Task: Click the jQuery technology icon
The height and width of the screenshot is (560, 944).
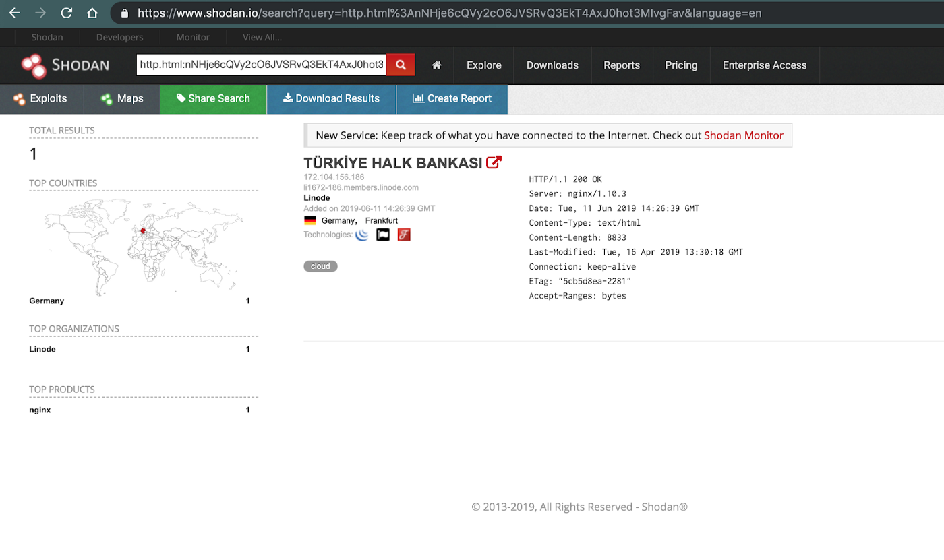Action: pyautogui.click(x=362, y=235)
